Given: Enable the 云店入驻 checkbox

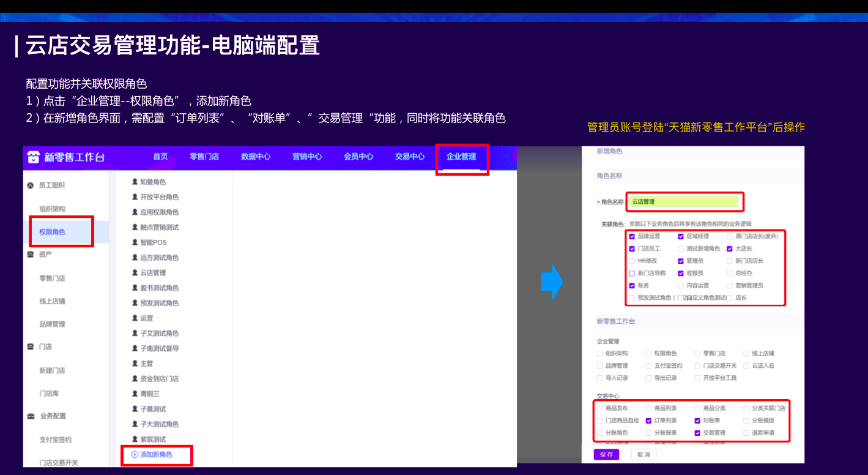Looking at the screenshot, I should (746, 365).
